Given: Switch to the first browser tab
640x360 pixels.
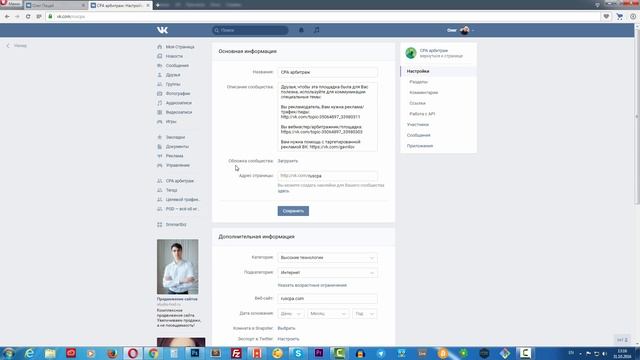Looking at the screenshot, I should [56, 5].
